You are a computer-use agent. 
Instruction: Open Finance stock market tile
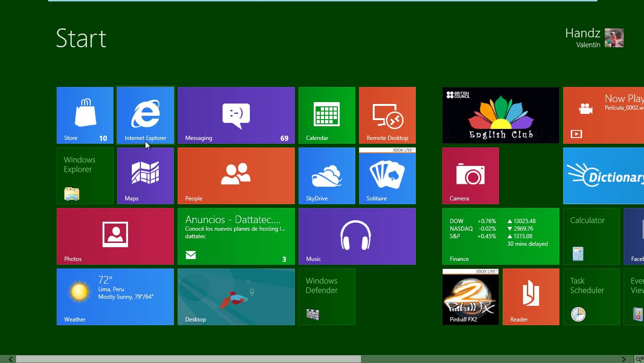(501, 236)
